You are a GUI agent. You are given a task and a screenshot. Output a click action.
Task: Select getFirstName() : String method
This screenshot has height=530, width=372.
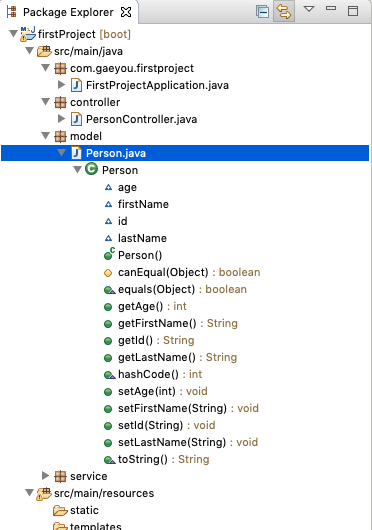click(x=178, y=323)
